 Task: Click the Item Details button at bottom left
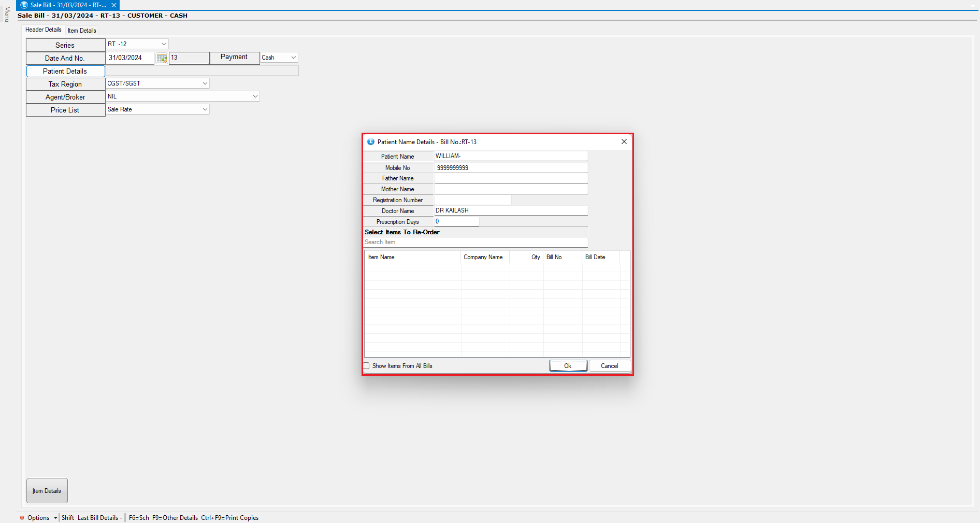[47, 490]
